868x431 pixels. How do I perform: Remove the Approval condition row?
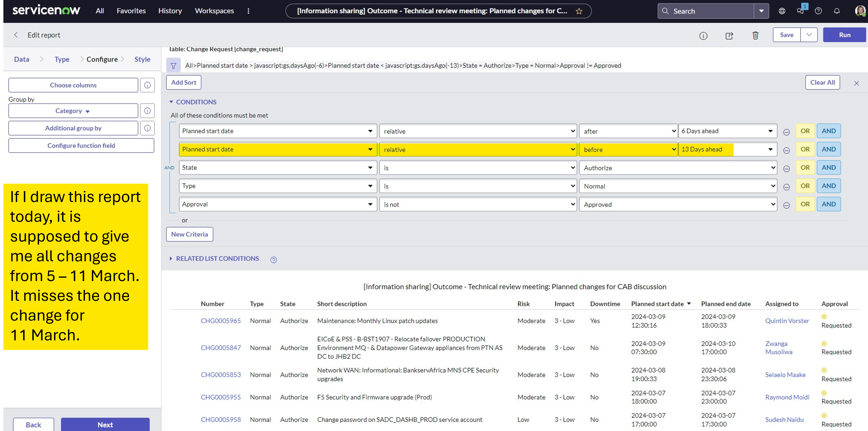786,205
